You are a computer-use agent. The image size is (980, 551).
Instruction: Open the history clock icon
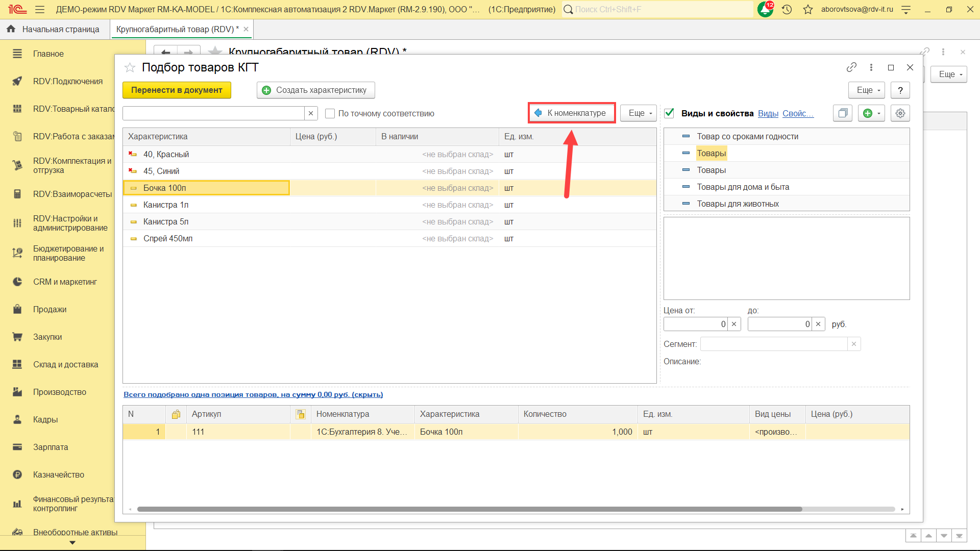tap(787, 9)
